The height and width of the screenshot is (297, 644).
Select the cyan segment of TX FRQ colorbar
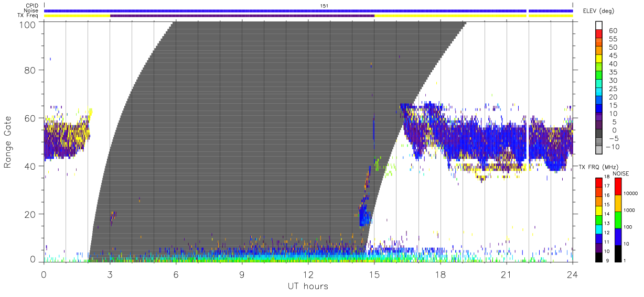[x=599, y=229]
